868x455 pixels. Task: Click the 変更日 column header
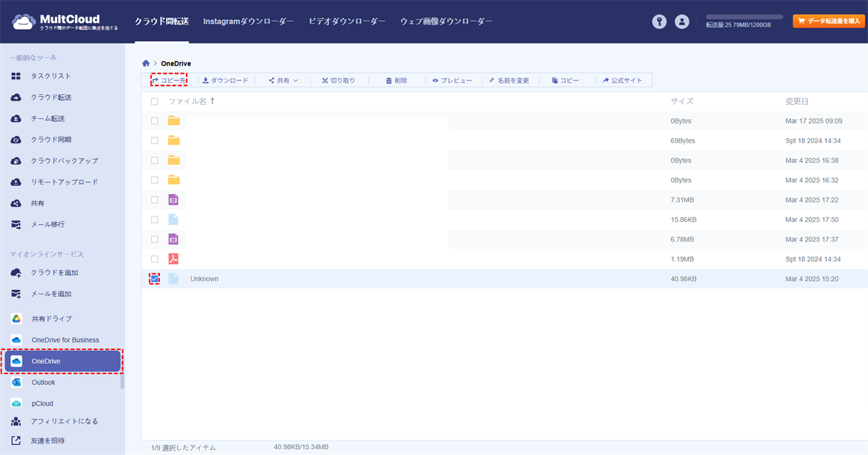click(x=797, y=101)
